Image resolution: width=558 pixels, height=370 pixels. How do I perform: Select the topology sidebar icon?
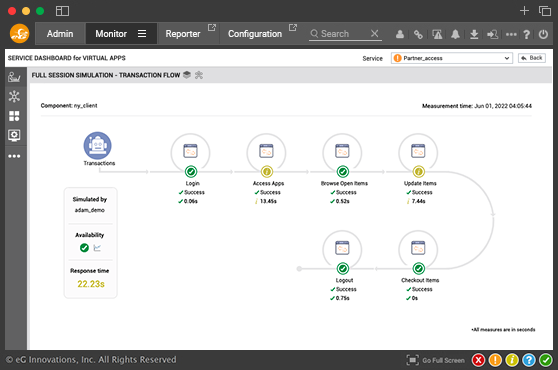coord(14,96)
